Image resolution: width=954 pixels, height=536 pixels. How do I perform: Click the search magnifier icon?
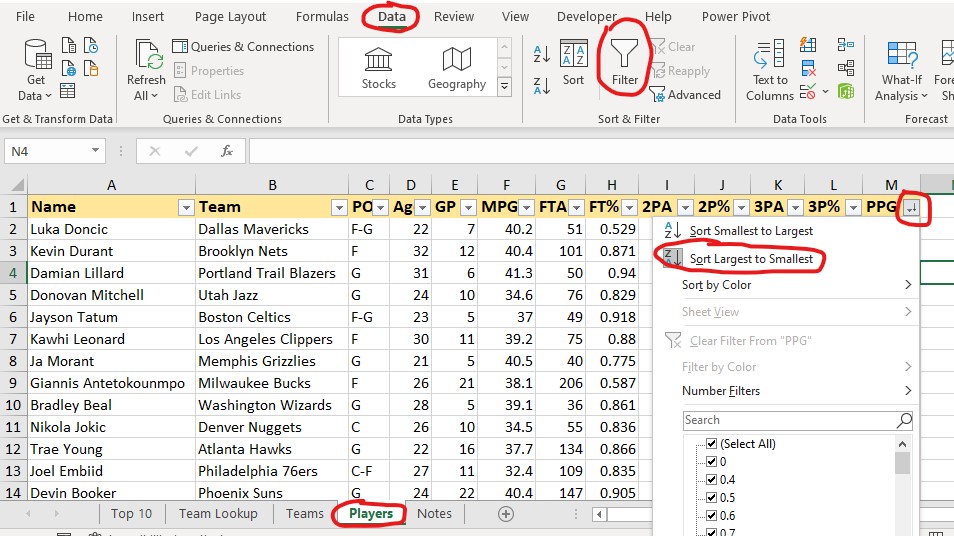point(904,420)
